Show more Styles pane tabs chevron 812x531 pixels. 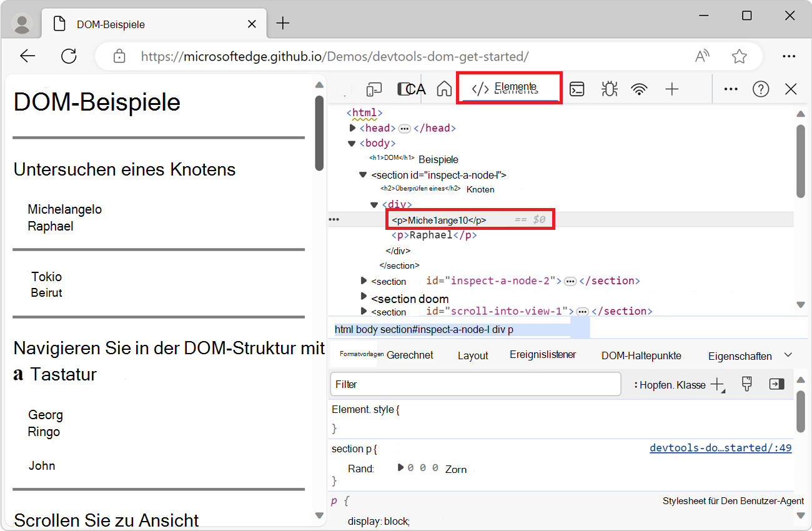(788, 355)
